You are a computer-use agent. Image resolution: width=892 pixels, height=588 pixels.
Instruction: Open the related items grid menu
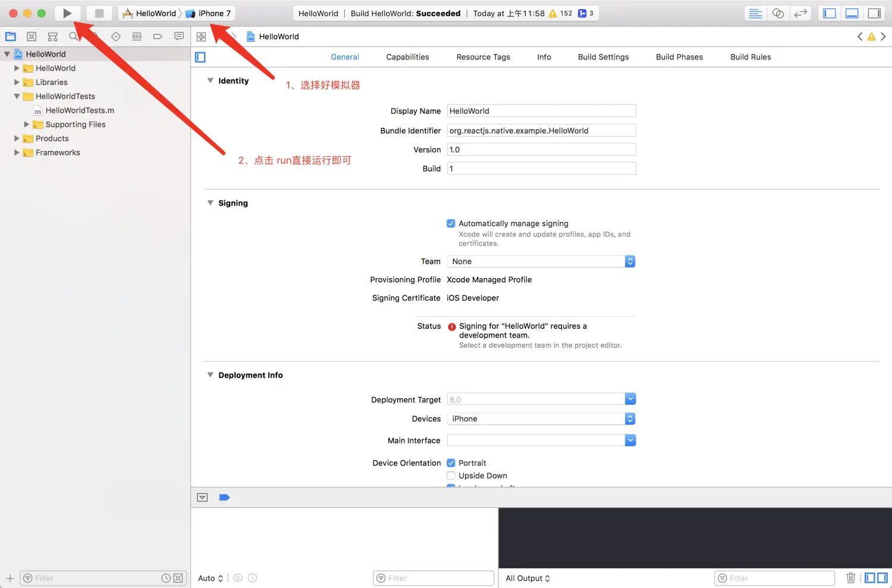point(201,37)
